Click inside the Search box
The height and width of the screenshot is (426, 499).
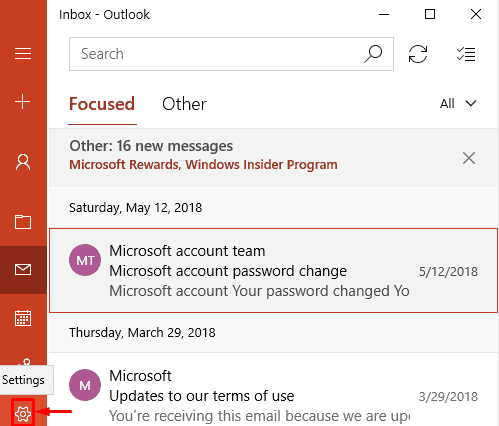[231, 54]
